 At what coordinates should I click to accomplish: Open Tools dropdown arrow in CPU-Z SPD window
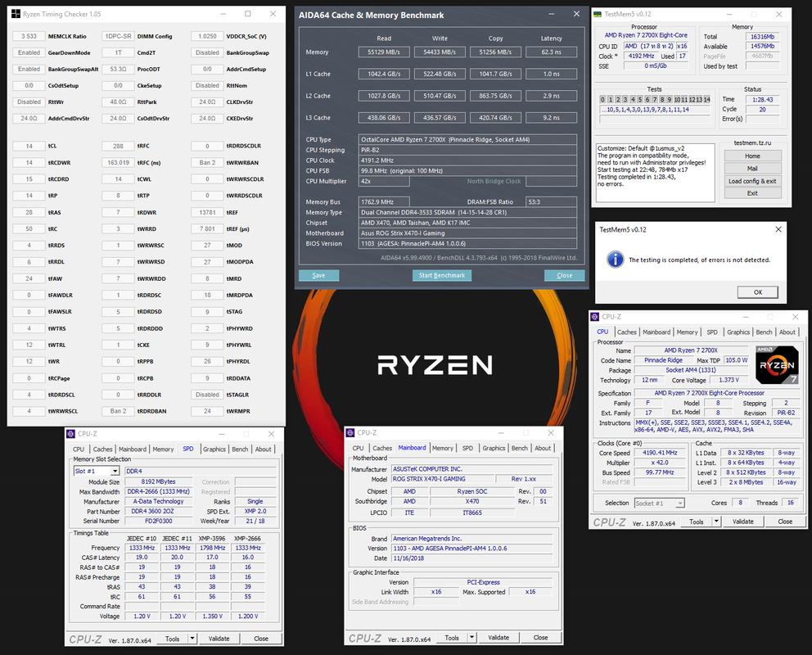pos(192,639)
